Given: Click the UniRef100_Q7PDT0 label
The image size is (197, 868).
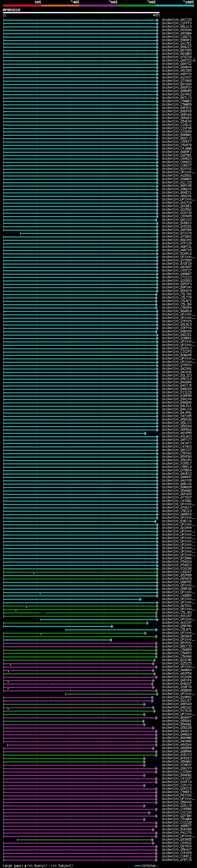Looking at the screenshot, I should [x=176, y=365].
